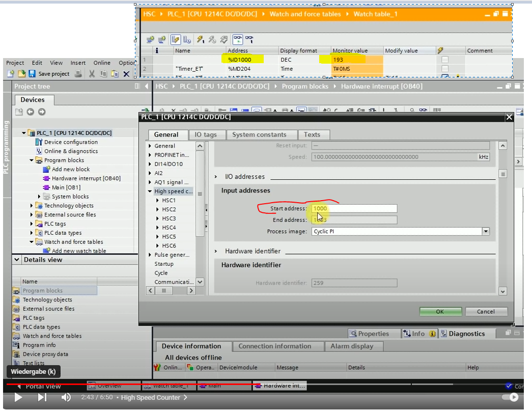The image size is (532, 412).
Task: Click the Save project icon
Action: coord(32,74)
